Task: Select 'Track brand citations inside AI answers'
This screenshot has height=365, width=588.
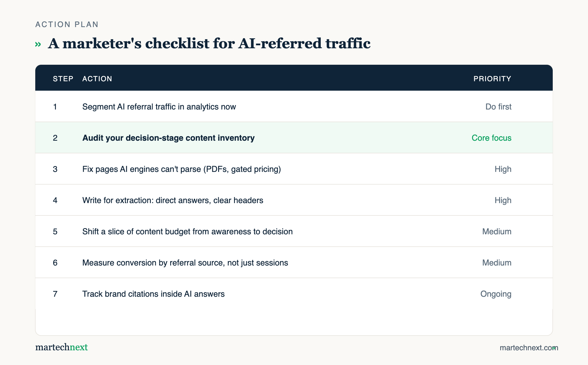Action: click(x=153, y=294)
